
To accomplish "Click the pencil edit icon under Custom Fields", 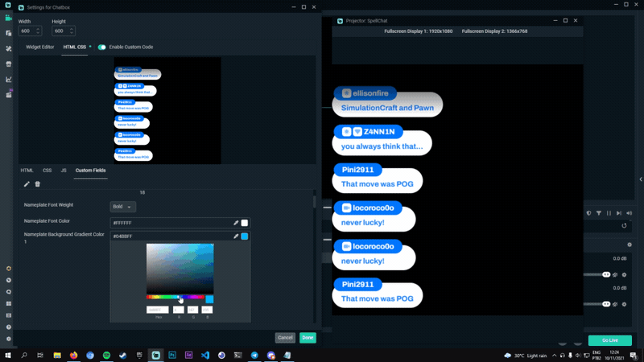I will click(27, 184).
